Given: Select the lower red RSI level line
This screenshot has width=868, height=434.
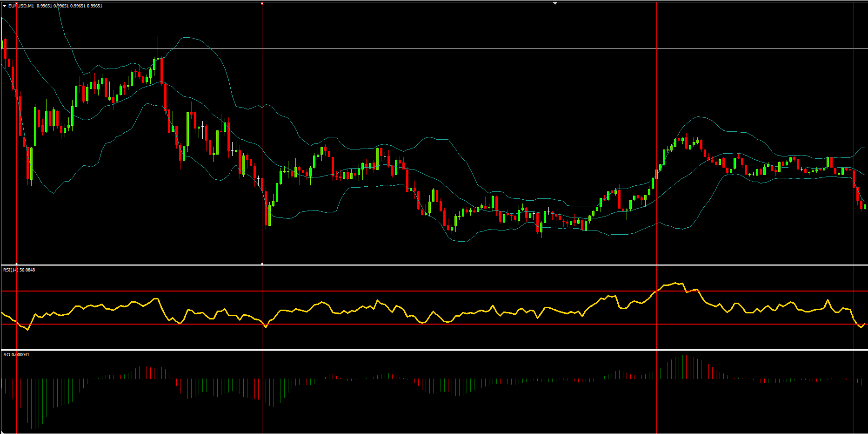Looking at the screenshot, I should point(434,324).
